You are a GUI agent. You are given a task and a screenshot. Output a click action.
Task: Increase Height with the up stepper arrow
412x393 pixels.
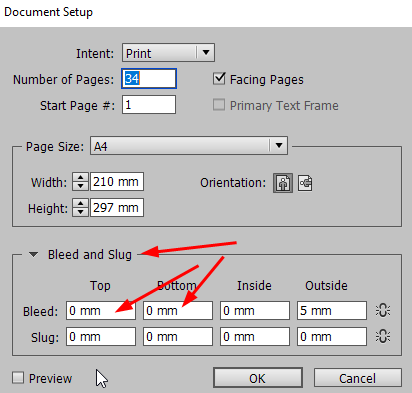80,203
